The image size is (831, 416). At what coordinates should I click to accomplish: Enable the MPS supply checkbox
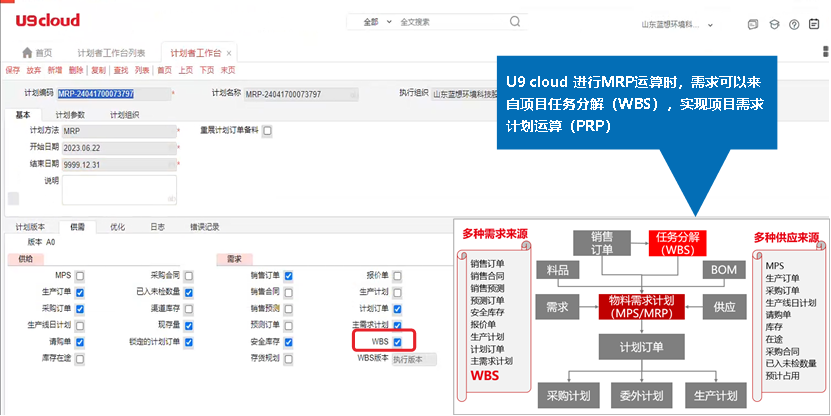tap(79, 276)
